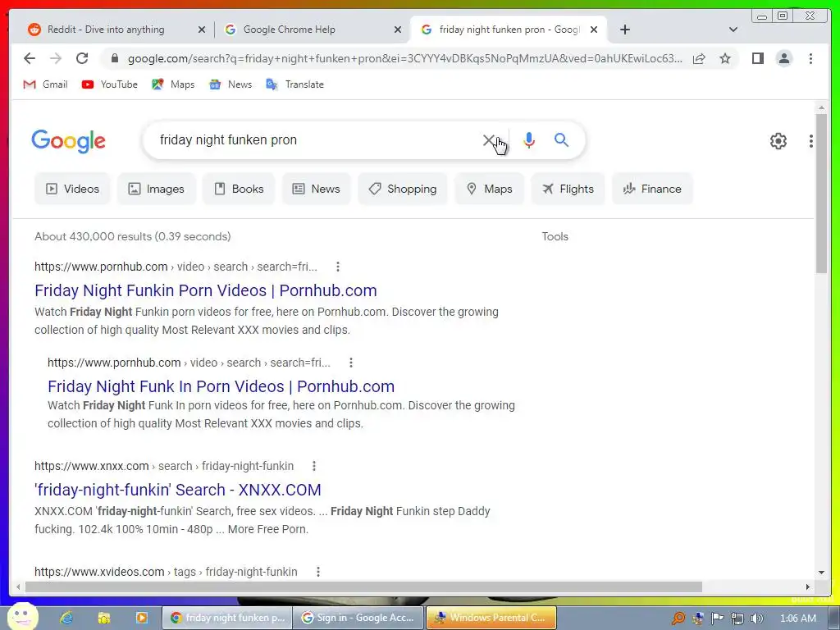Screen dimensions: 840x630
Task: Reload the current page
Action: [82, 58]
